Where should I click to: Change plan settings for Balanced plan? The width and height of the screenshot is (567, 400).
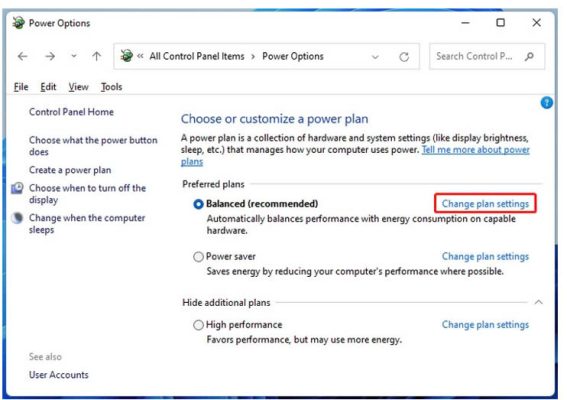tap(485, 204)
